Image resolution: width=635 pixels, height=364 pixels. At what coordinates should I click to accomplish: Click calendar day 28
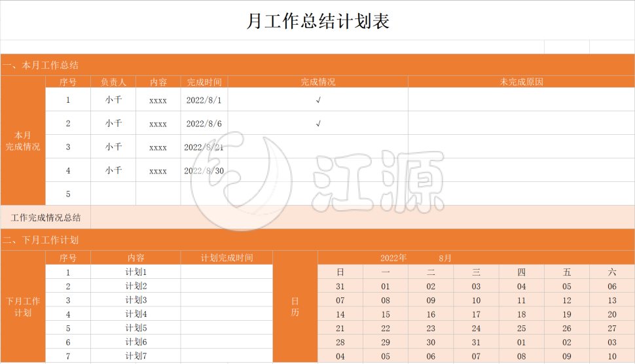[340, 342]
